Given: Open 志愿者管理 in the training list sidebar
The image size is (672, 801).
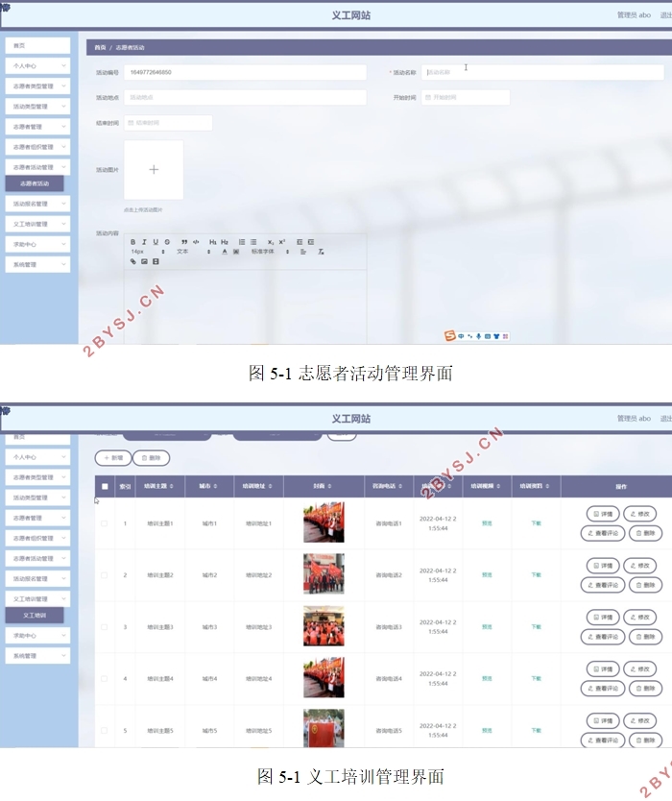Looking at the screenshot, I should coord(37,518).
